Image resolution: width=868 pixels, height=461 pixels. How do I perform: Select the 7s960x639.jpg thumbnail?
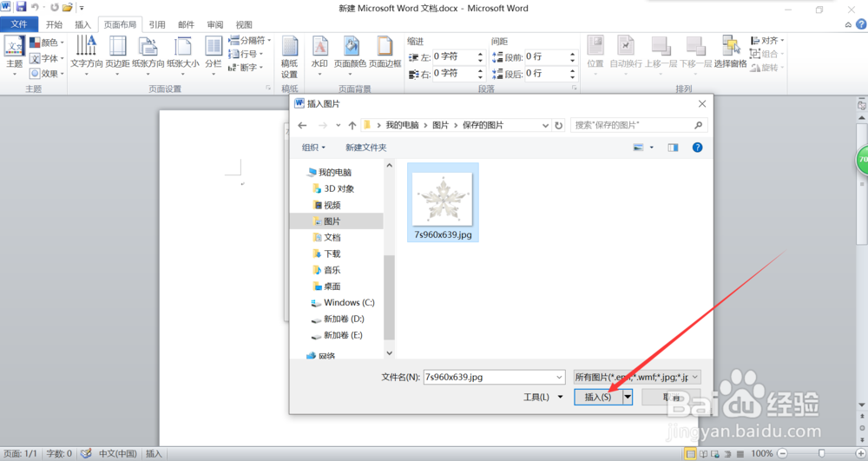tap(443, 202)
